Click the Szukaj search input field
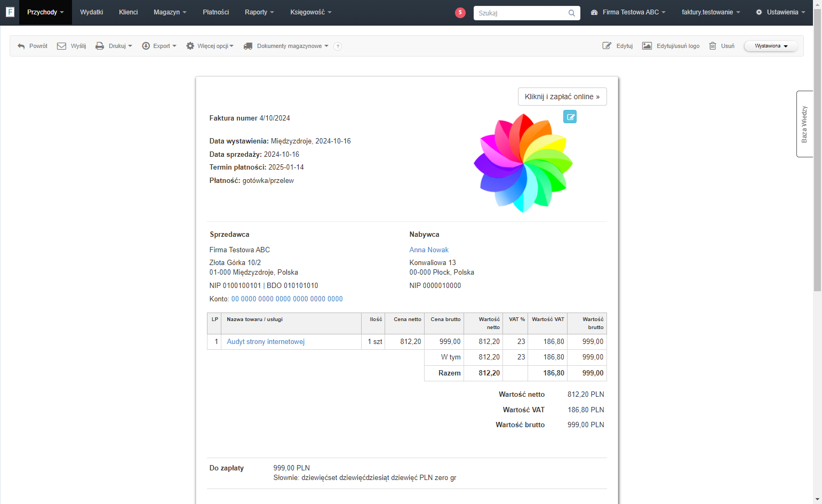 pos(526,13)
